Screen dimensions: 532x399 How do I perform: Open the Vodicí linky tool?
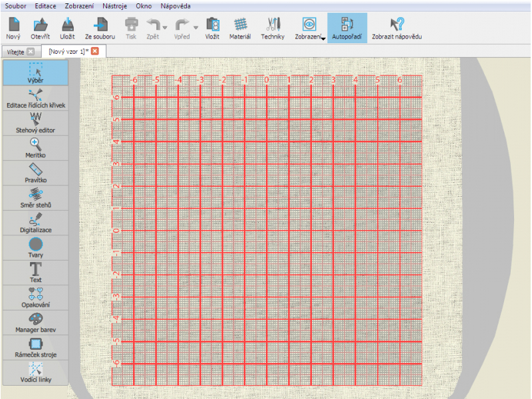35,372
